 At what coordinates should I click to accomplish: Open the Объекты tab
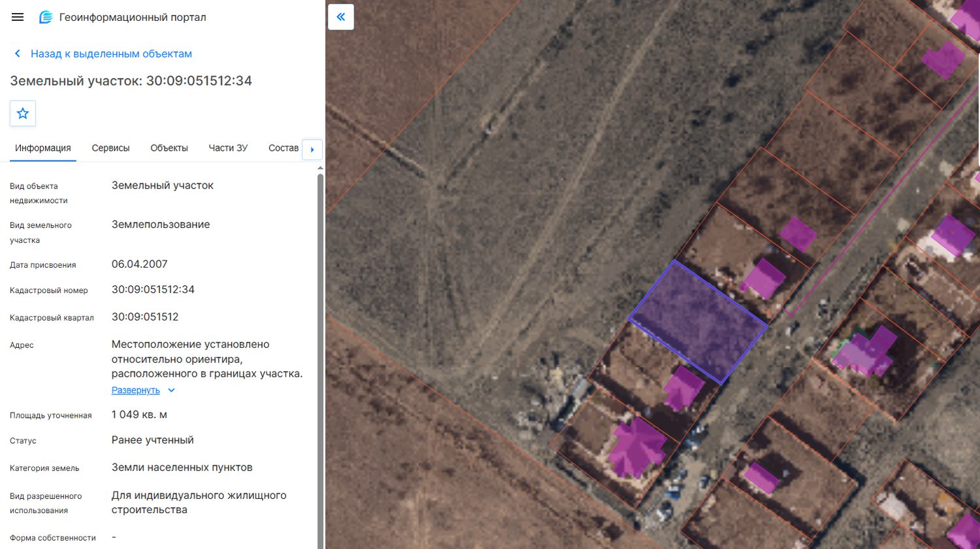coord(169,148)
